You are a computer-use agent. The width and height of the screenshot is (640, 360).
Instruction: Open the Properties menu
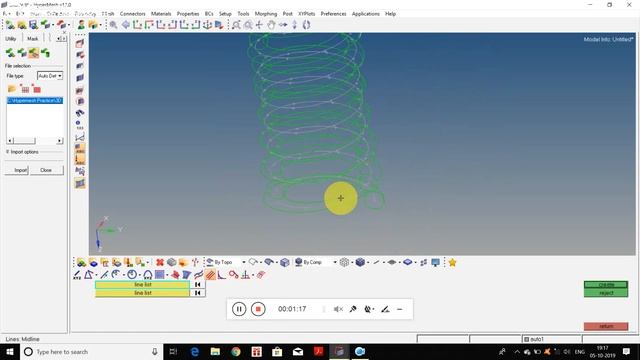[x=188, y=14]
